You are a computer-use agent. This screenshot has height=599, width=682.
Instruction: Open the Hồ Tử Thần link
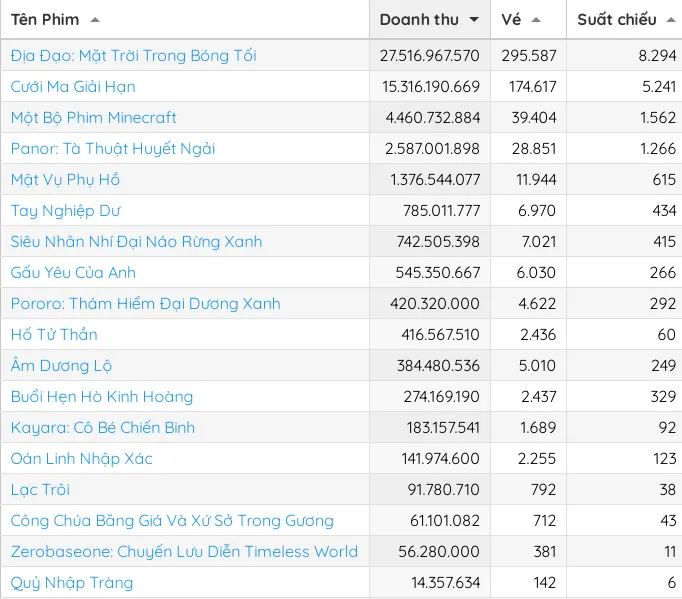point(54,335)
